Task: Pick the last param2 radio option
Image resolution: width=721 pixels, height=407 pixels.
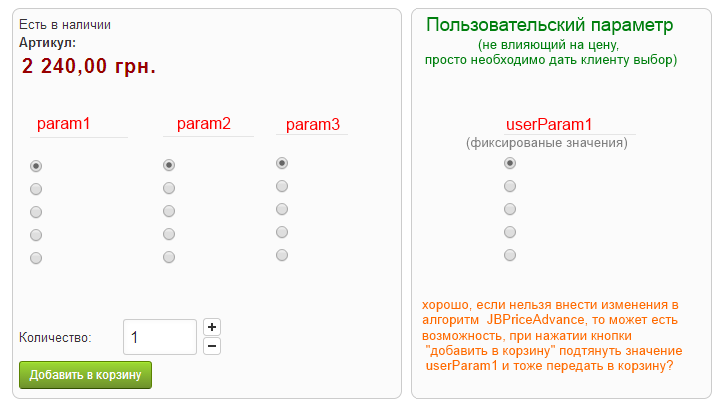Action: [169, 257]
